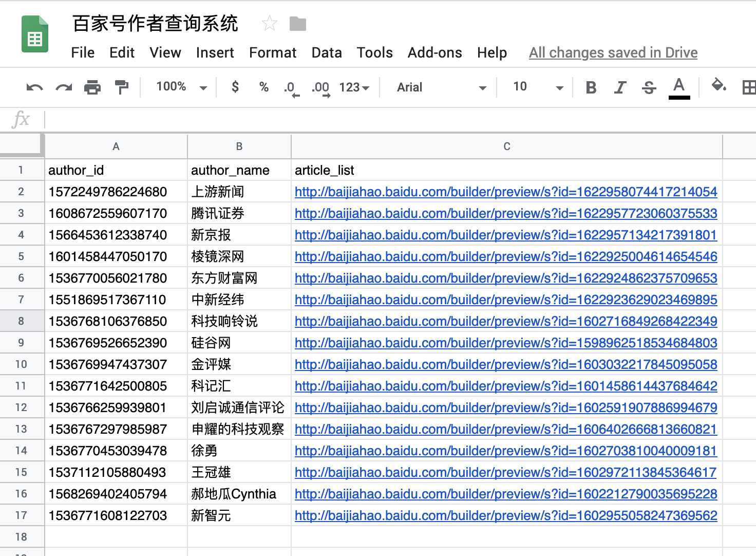Open the link ending 1602955058247369562
Screen dimensions: 756x556
(506, 515)
